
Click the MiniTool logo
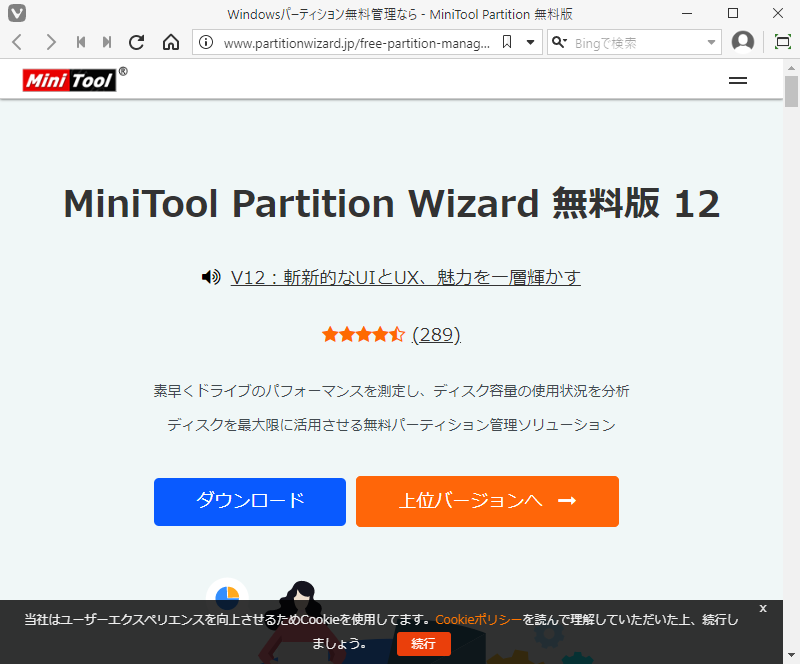(x=74, y=80)
